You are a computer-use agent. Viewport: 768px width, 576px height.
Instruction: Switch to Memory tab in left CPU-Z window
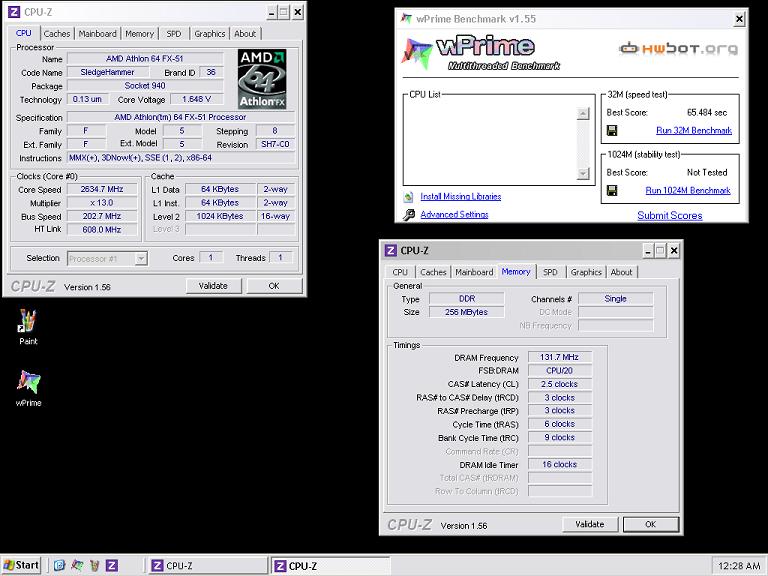coord(140,34)
